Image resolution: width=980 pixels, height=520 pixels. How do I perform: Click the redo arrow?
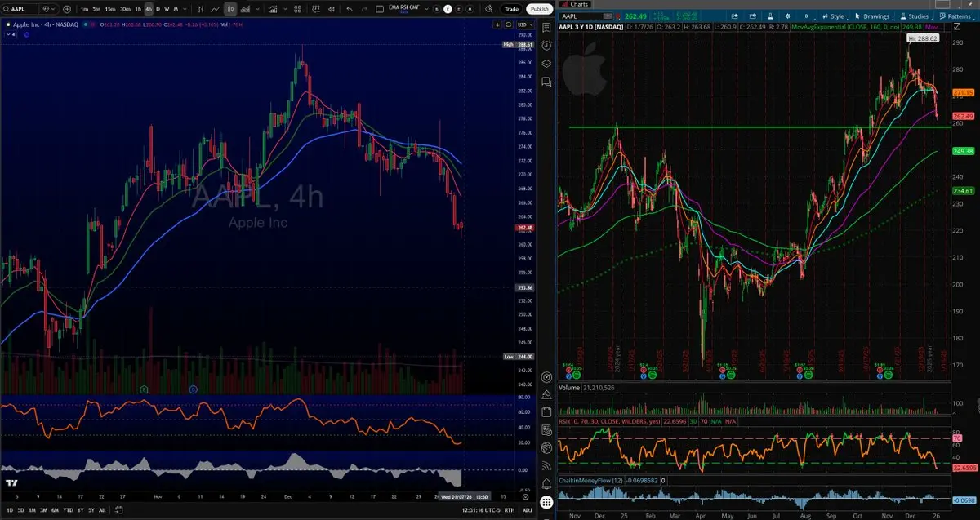(x=364, y=9)
